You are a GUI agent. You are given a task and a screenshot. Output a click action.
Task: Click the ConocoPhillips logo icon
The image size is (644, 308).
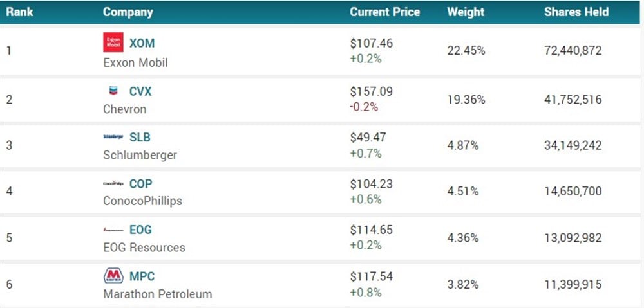tap(113, 183)
